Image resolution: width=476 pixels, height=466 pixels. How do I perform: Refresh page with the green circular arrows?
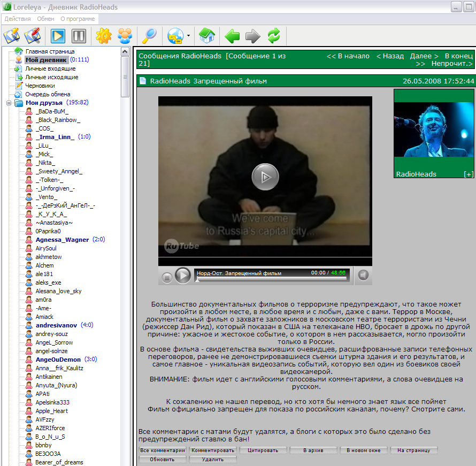click(273, 36)
